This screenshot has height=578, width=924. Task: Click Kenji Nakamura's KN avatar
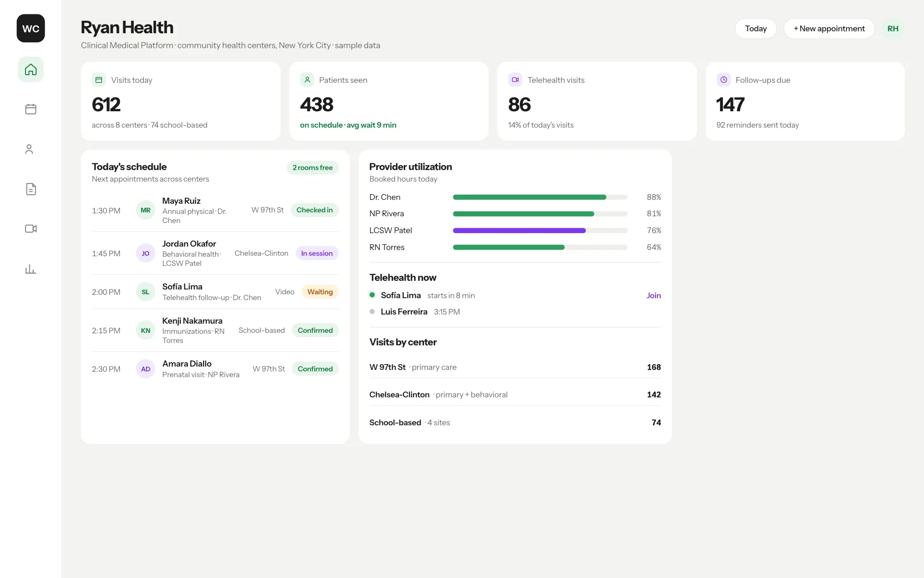[x=145, y=330]
